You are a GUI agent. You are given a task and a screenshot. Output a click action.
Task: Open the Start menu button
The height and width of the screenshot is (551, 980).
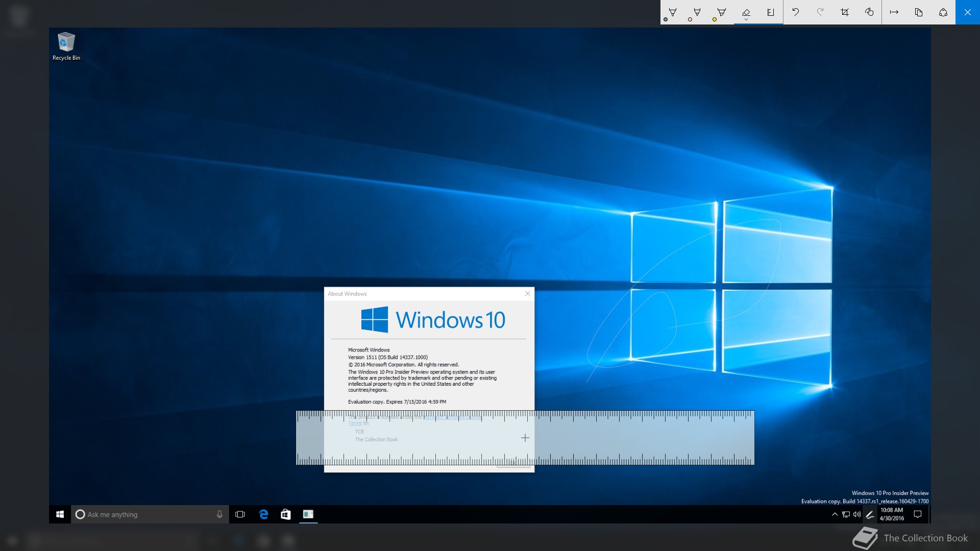click(x=60, y=514)
